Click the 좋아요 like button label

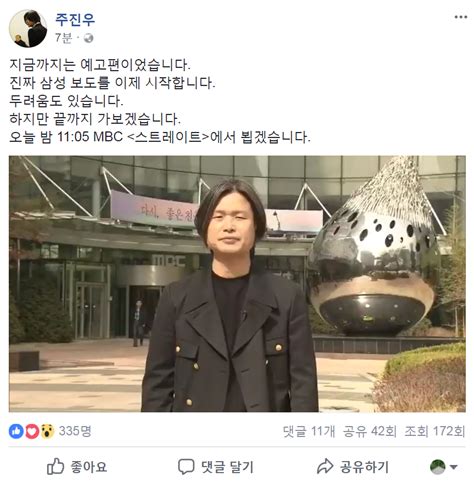[x=89, y=467]
